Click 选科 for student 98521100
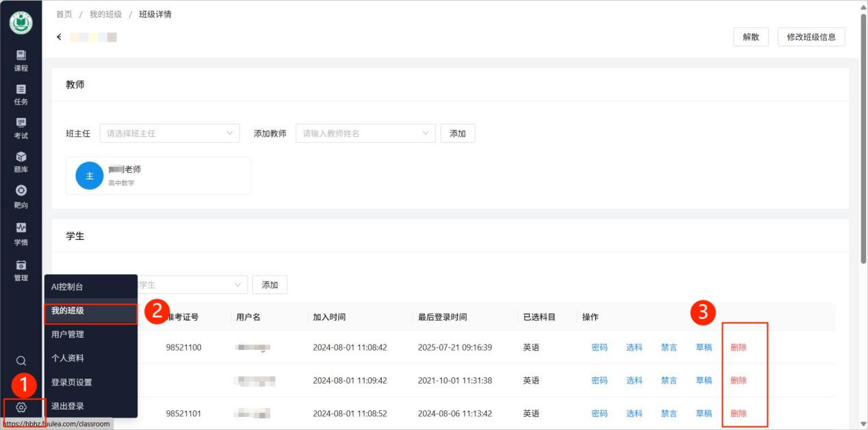Image resolution: width=868 pixels, height=430 pixels. pos(634,347)
